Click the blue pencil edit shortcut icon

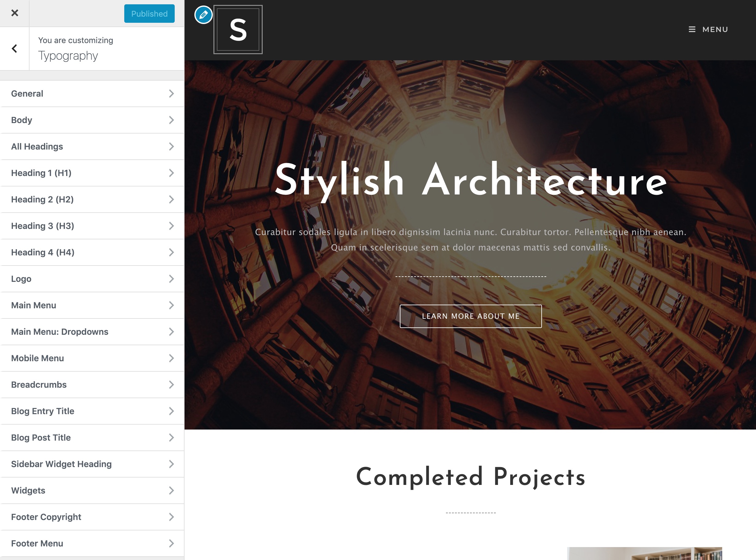coord(203,15)
